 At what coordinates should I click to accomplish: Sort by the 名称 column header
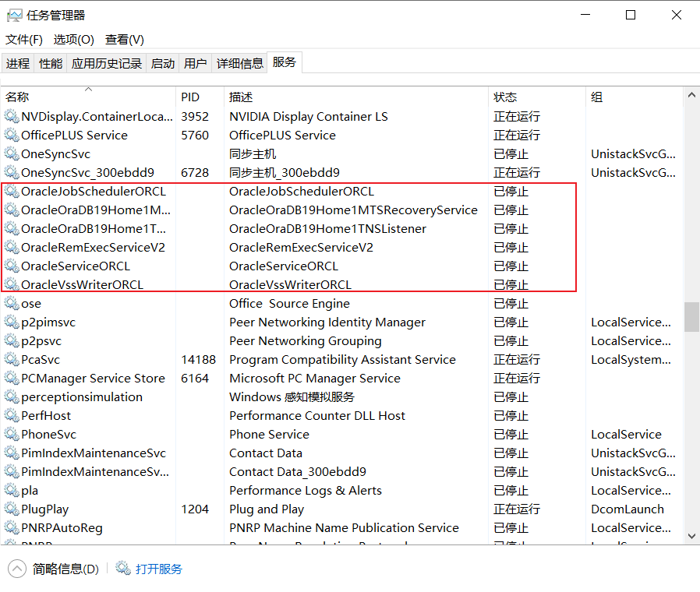coord(88,97)
